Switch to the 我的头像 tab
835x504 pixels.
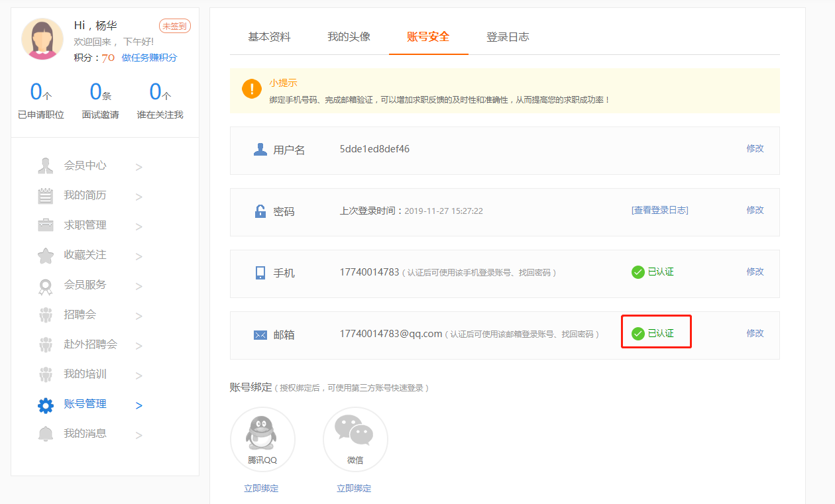point(349,37)
